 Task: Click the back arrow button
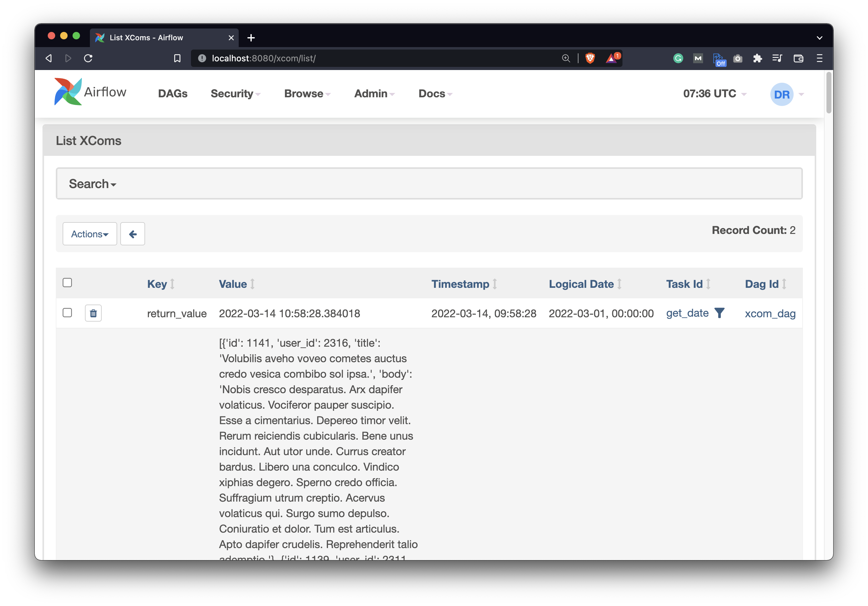(132, 234)
